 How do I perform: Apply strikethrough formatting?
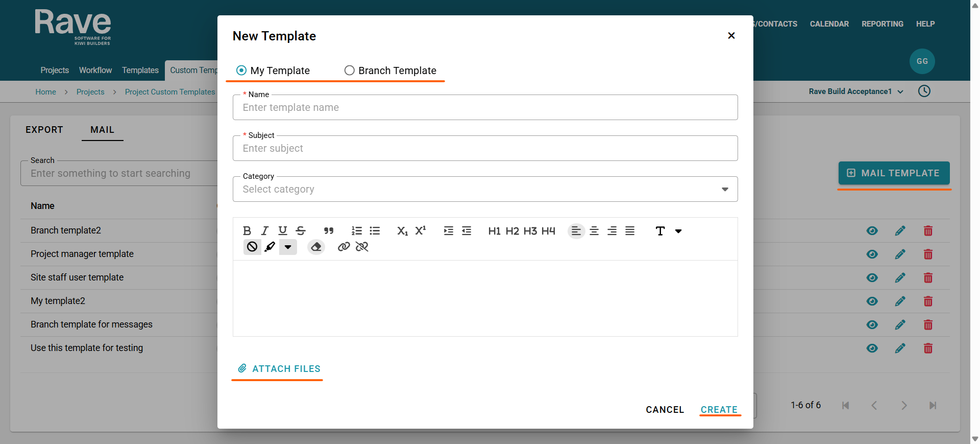301,231
